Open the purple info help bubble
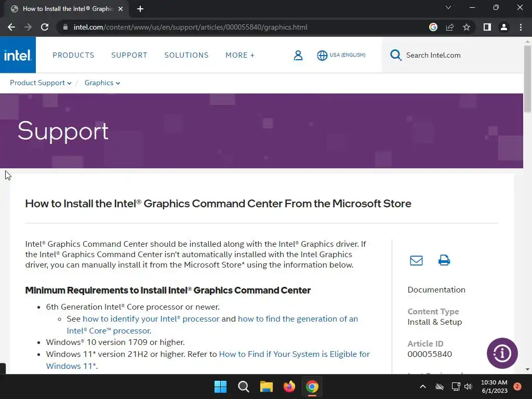Viewport: 532px width, 399px height. (502, 353)
